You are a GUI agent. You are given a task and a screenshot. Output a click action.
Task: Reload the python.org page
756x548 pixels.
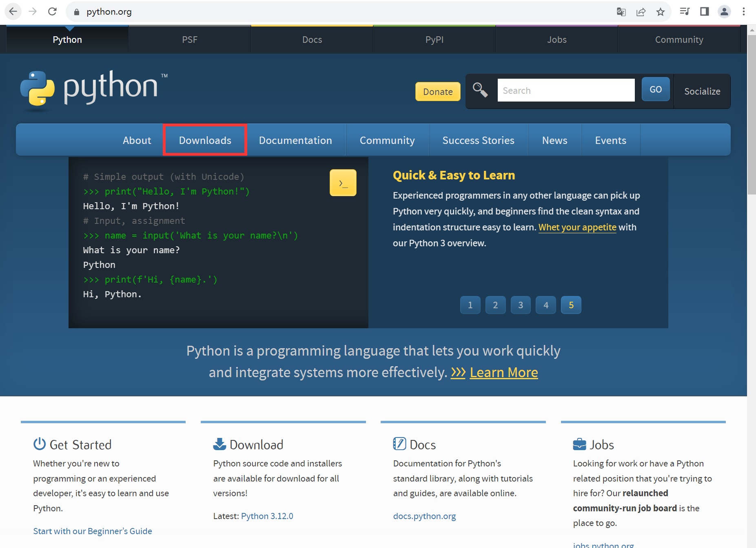click(52, 11)
